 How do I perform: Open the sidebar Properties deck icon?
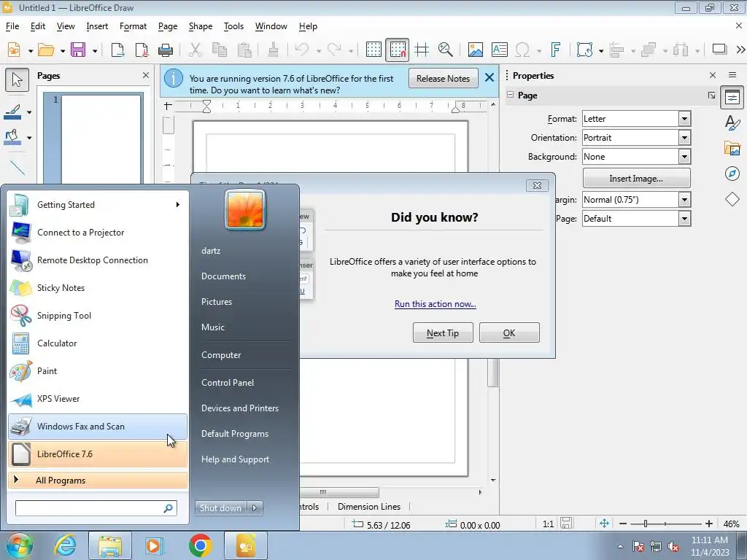tap(732, 98)
